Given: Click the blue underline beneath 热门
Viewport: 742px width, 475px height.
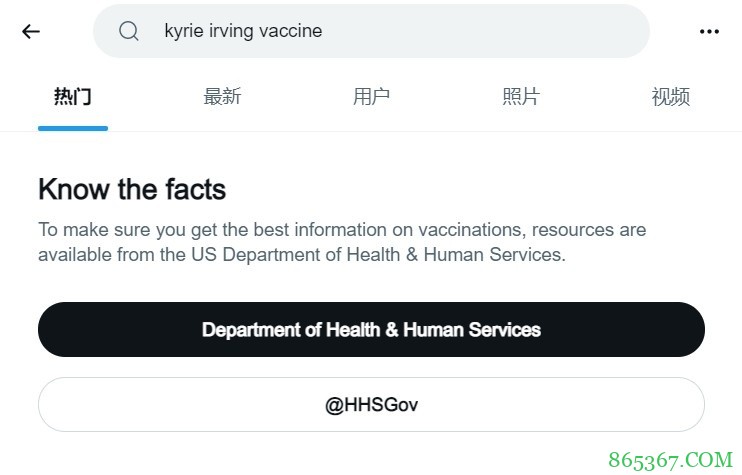Looking at the screenshot, I should 72,128.
